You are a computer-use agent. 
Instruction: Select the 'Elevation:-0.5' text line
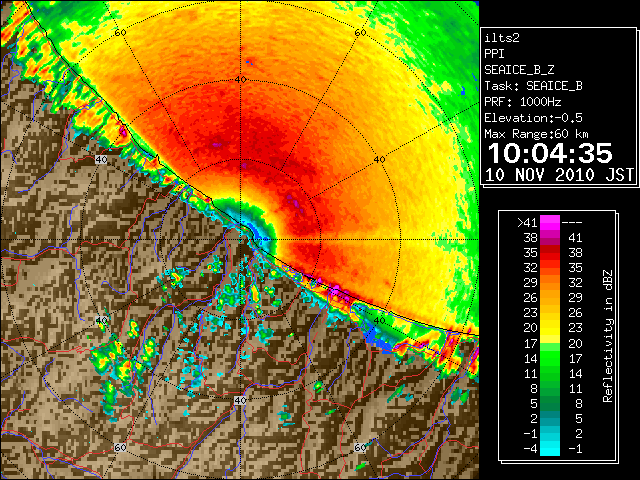(533, 118)
